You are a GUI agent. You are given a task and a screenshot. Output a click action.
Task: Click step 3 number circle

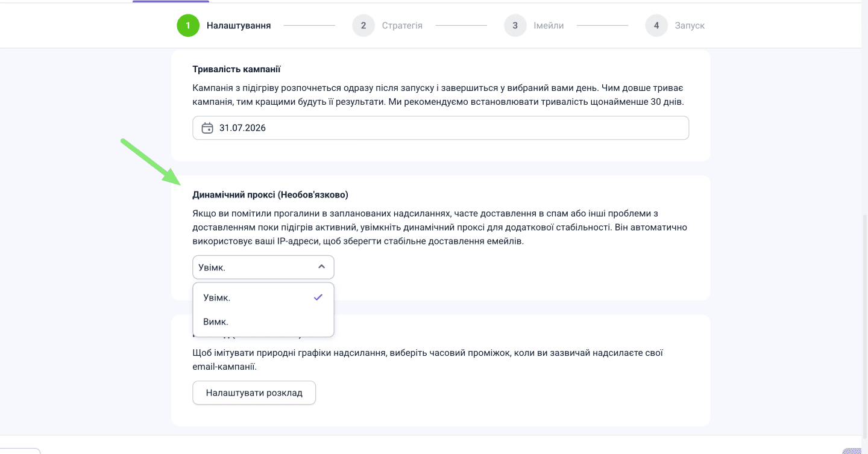click(x=515, y=26)
